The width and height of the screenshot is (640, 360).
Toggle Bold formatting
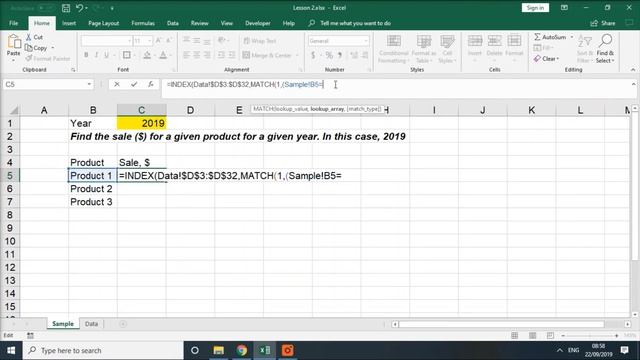tap(86, 55)
